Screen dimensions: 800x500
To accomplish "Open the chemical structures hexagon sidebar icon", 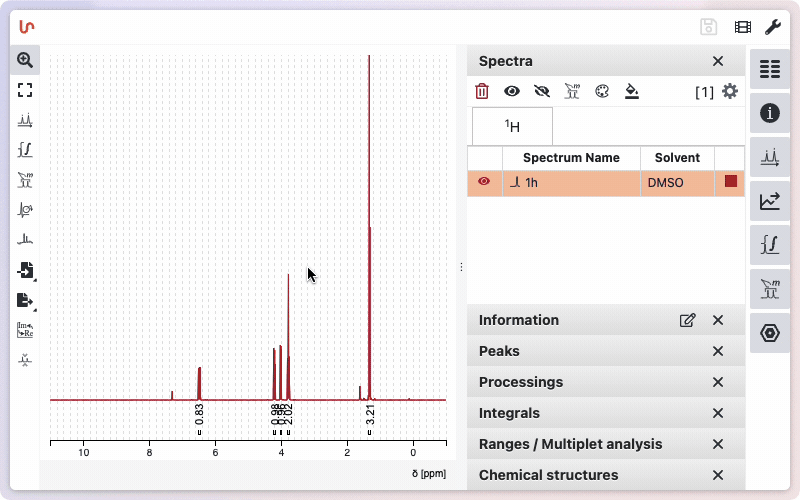I will (769, 332).
